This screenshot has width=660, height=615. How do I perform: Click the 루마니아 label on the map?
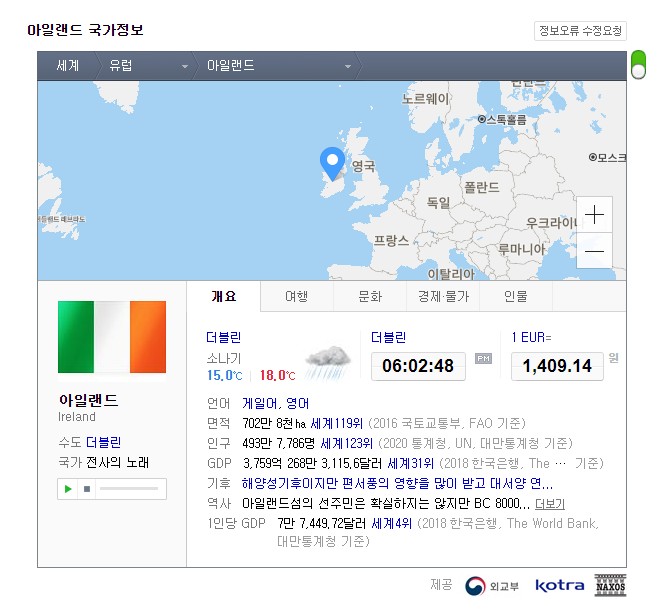pyautogui.click(x=522, y=249)
